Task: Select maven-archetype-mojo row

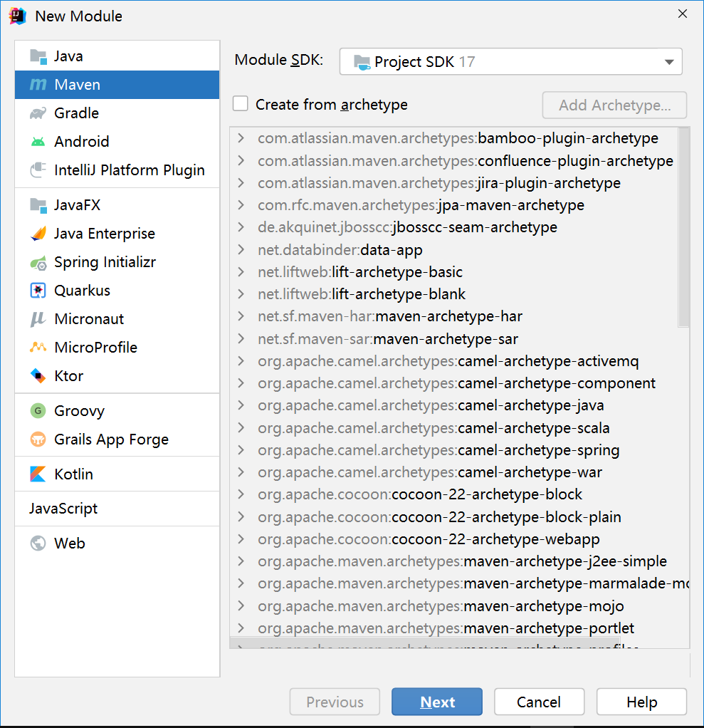Action: pyautogui.click(x=454, y=606)
